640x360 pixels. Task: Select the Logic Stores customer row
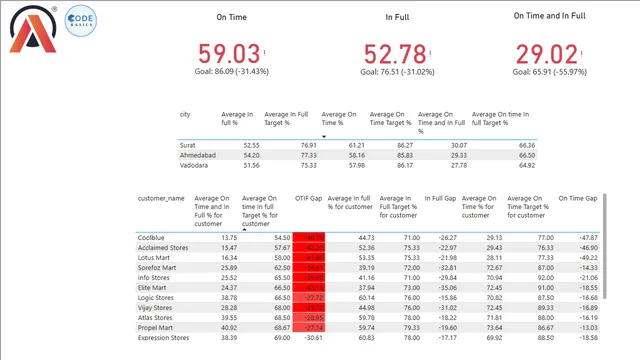tap(368, 298)
